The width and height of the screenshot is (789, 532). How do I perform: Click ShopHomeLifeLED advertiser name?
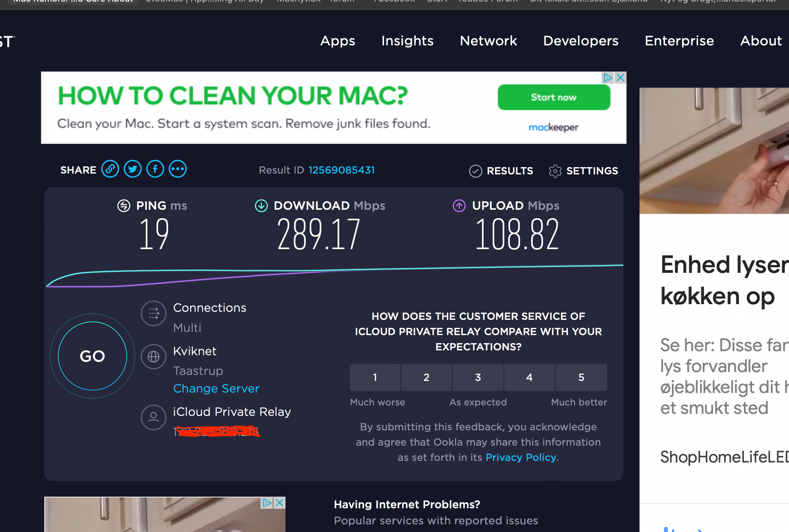point(725,457)
